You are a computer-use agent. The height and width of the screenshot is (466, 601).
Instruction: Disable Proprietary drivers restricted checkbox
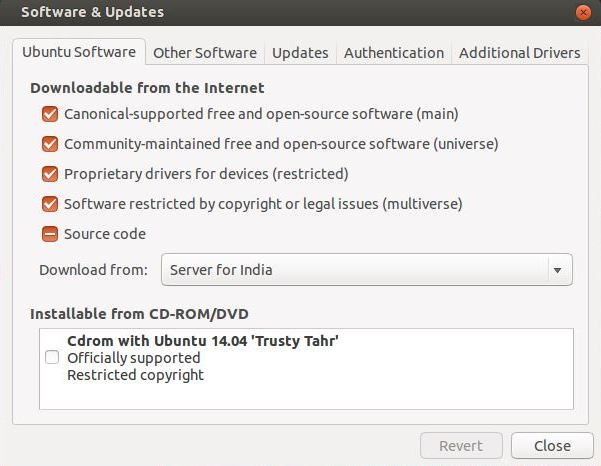coord(50,174)
